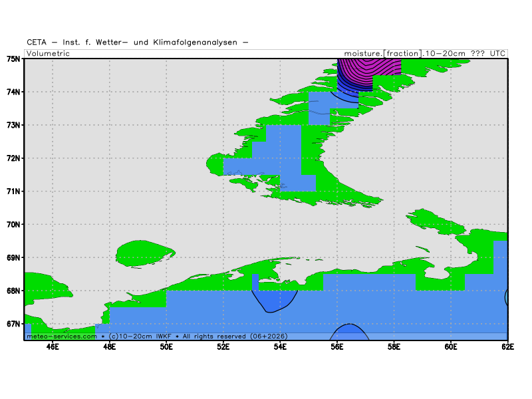This screenshot has height=399, width=532.
Task: Click the moisture fraction 10-20cm UTC label
Action: tap(425, 53)
